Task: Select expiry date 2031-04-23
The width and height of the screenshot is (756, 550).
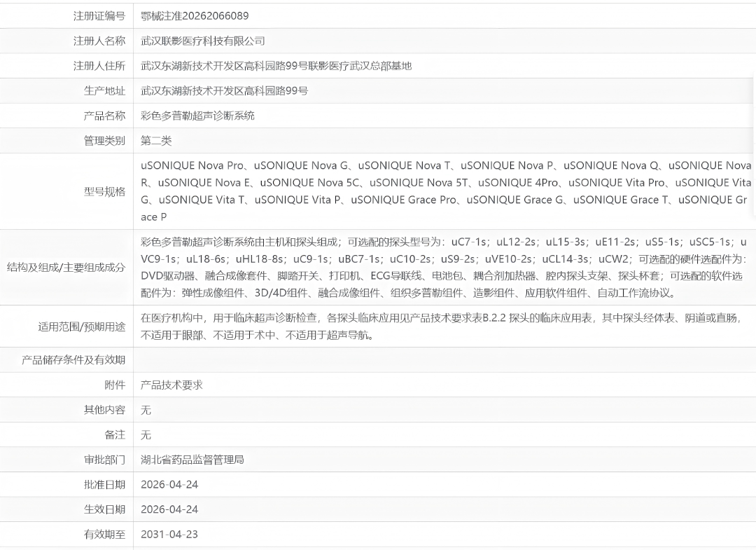Action: pyautogui.click(x=169, y=535)
